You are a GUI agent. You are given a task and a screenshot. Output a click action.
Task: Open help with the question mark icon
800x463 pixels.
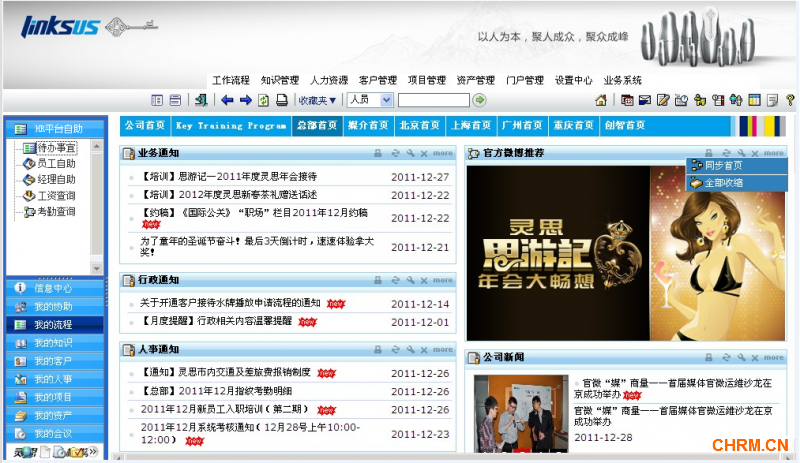point(790,101)
